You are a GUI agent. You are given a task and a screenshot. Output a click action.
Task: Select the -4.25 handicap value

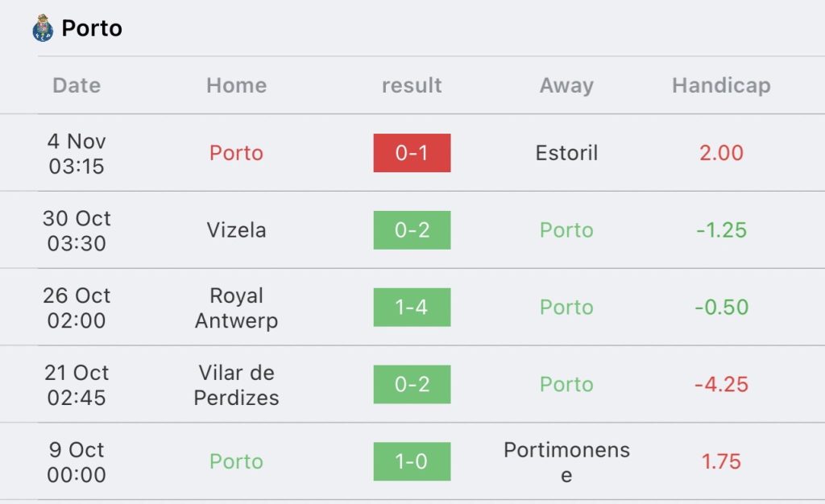click(x=721, y=385)
